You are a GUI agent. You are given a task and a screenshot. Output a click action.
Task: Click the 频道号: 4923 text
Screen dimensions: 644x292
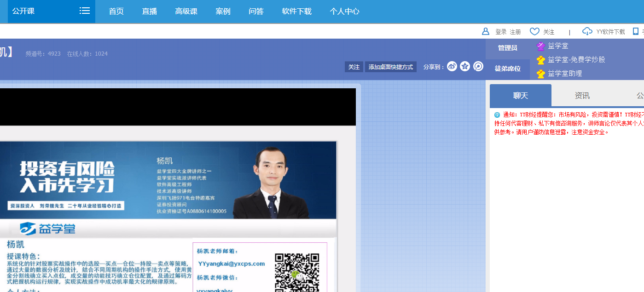tap(43, 54)
